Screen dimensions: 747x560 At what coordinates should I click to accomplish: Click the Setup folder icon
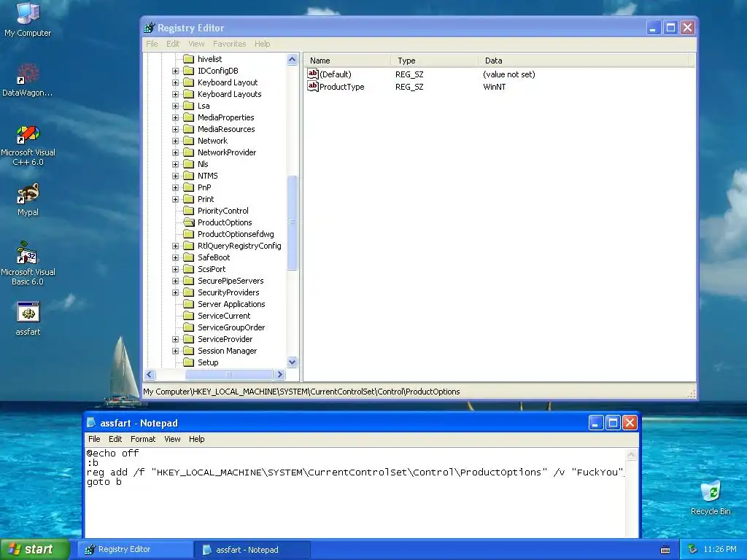189,362
